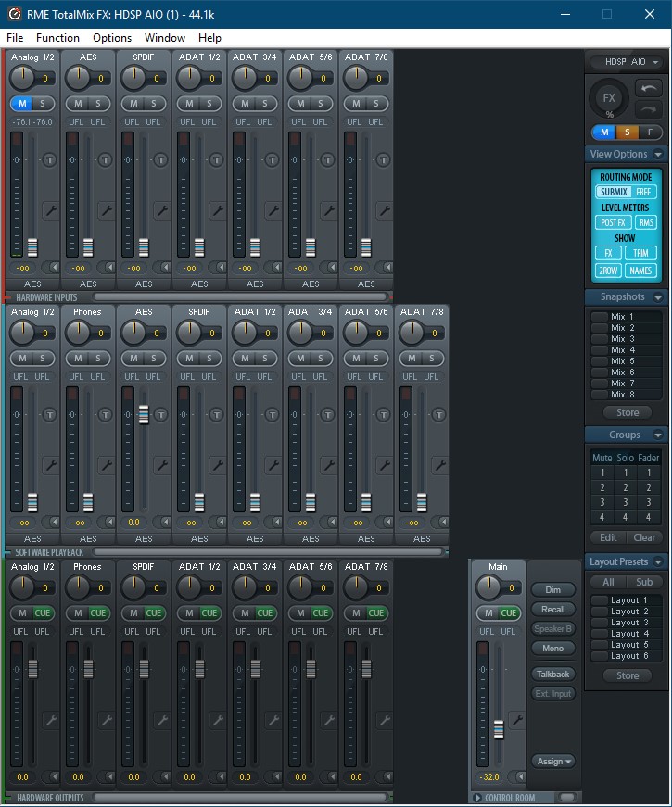Open wrench settings on Phones hardware output

106,720
